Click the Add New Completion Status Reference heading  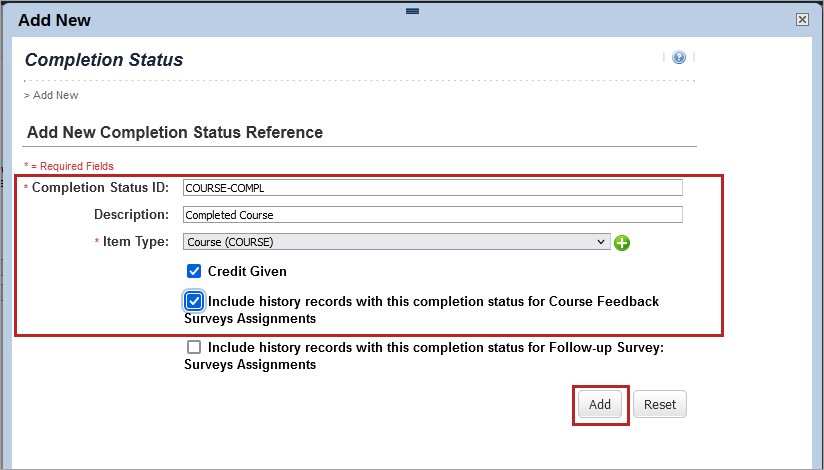[x=175, y=132]
